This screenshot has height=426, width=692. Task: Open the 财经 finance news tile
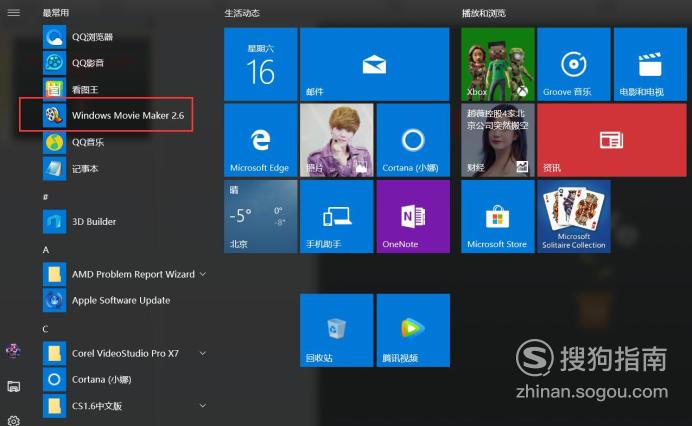coord(498,140)
